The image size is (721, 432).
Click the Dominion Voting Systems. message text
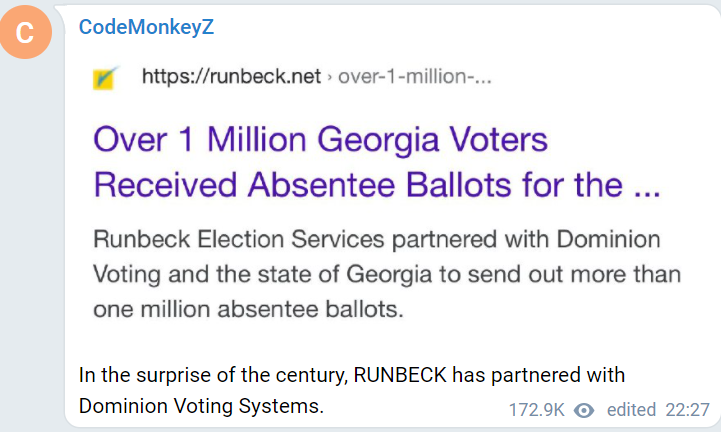coord(201,406)
